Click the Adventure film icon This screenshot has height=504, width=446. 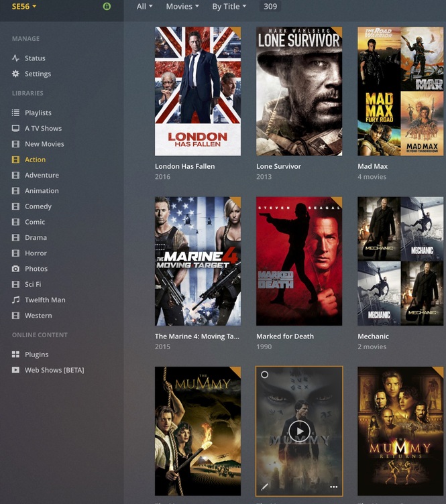point(15,175)
